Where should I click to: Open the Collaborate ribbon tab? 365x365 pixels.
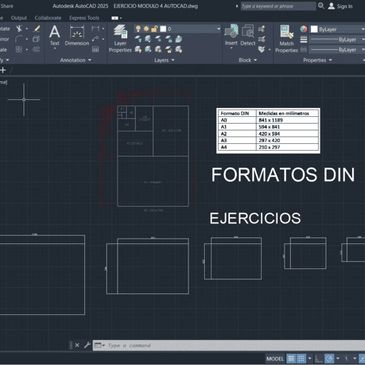click(48, 18)
